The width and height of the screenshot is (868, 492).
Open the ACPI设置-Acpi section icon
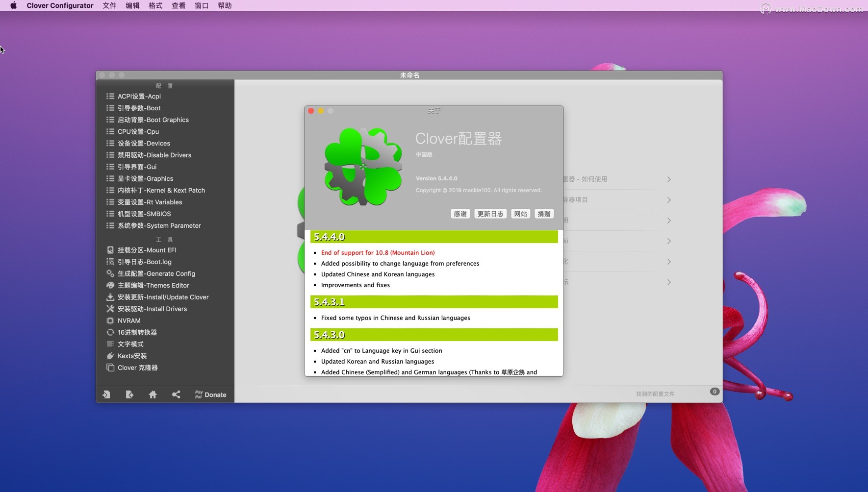click(x=110, y=96)
